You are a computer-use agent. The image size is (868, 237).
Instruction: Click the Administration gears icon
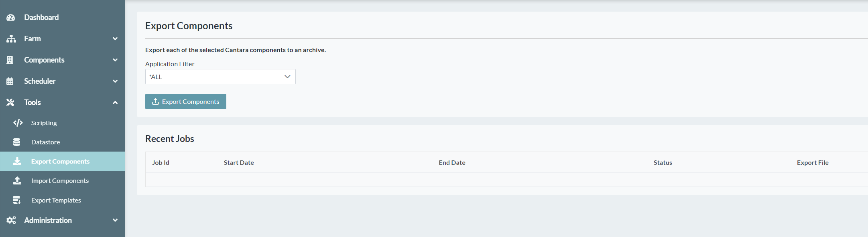pyautogui.click(x=11, y=220)
